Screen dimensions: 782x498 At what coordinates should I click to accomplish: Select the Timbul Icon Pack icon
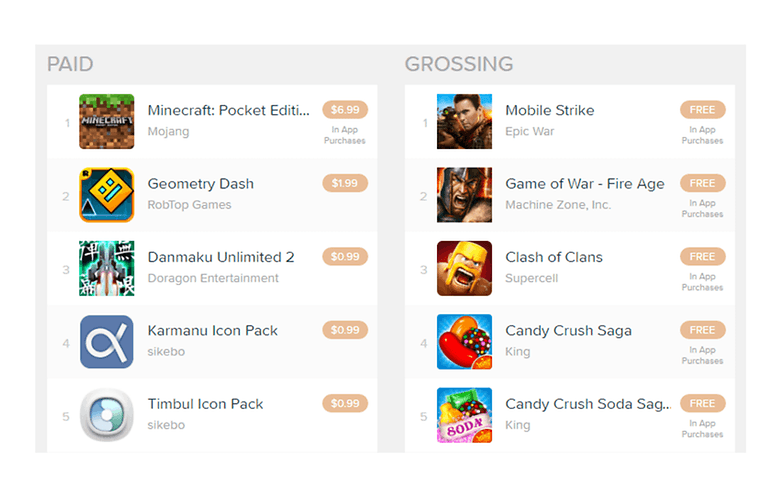tap(107, 415)
